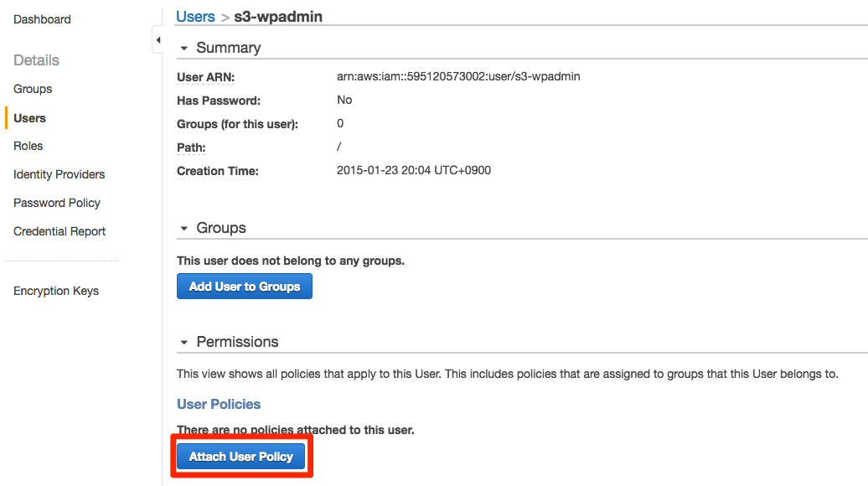
Task: Click the User Policies heading
Action: click(219, 404)
